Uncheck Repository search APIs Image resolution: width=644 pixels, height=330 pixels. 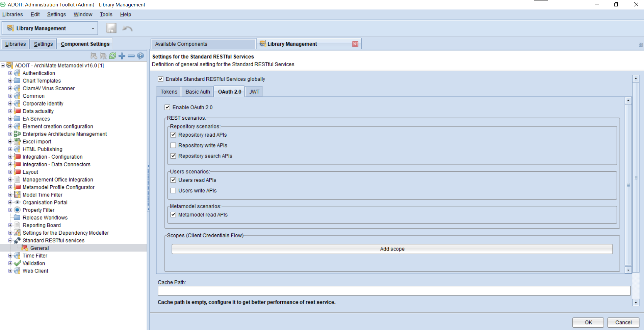(173, 156)
